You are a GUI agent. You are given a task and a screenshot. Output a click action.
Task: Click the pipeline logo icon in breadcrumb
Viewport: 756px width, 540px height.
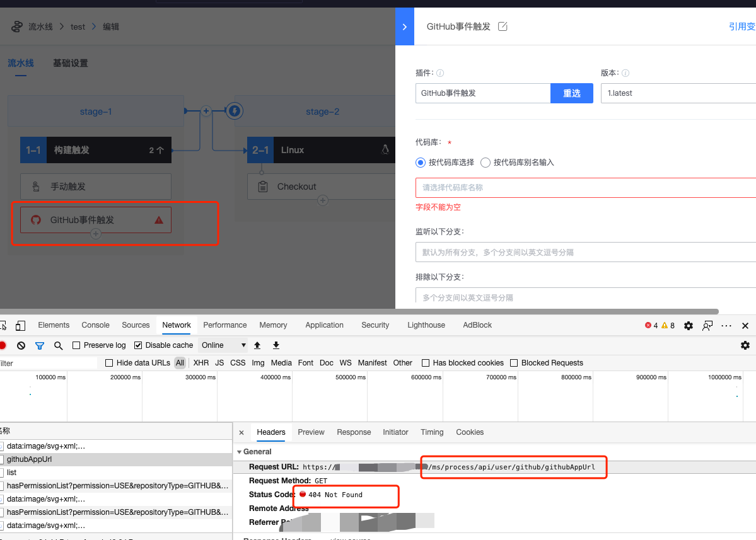coord(17,26)
